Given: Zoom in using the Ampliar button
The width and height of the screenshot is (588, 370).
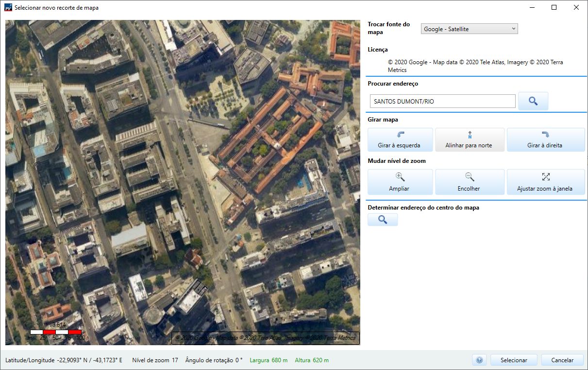Looking at the screenshot, I should 400,182.
